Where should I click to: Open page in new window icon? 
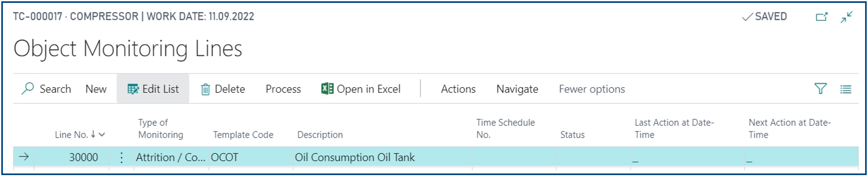[x=822, y=17]
